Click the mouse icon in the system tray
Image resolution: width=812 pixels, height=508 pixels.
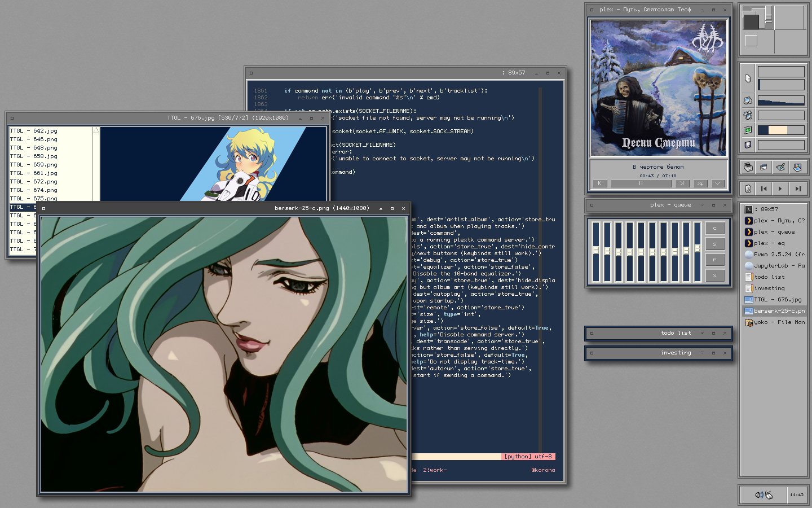pos(769,495)
